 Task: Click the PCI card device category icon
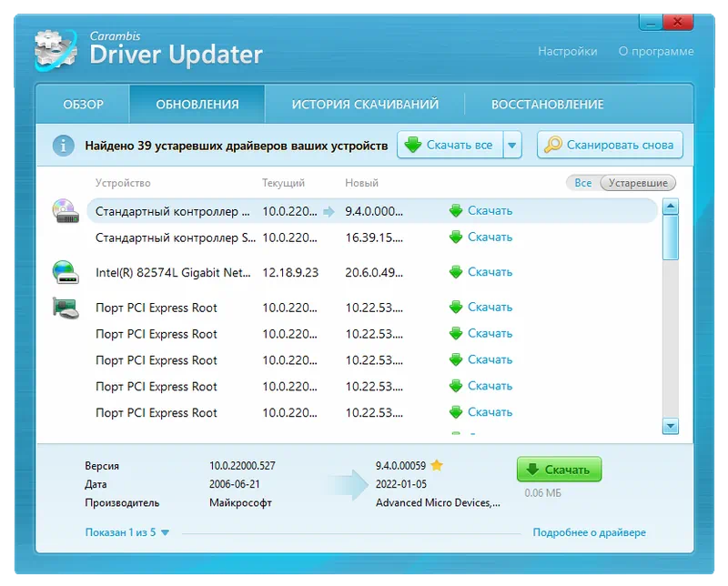pyautogui.click(x=66, y=308)
